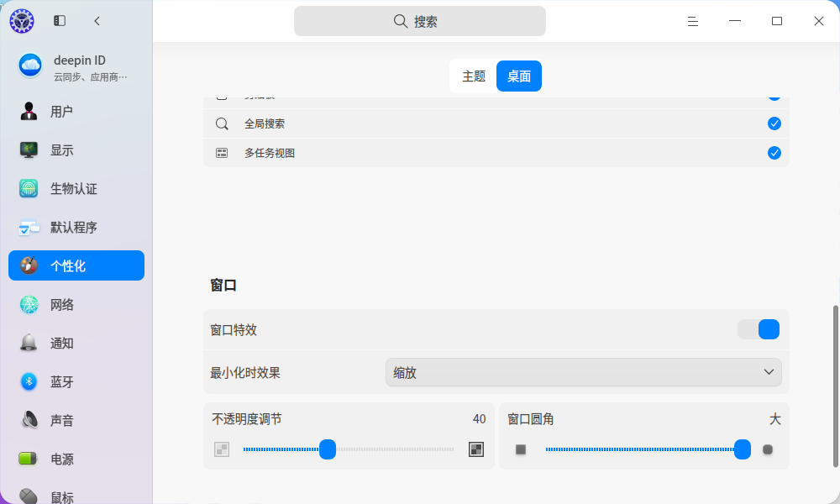Turn off the 窗口特效 switch
This screenshot has height=504, width=840.
[759, 329]
